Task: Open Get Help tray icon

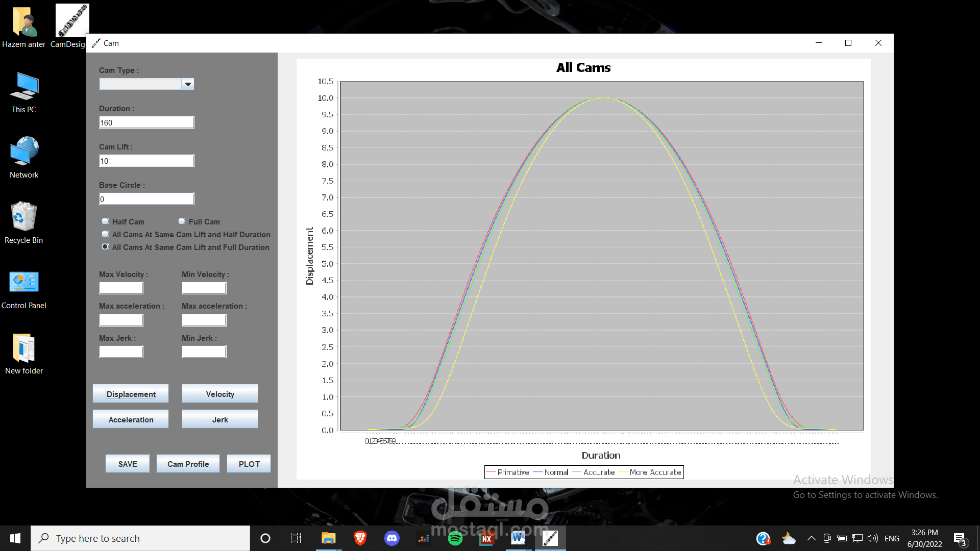Action: coord(763,538)
